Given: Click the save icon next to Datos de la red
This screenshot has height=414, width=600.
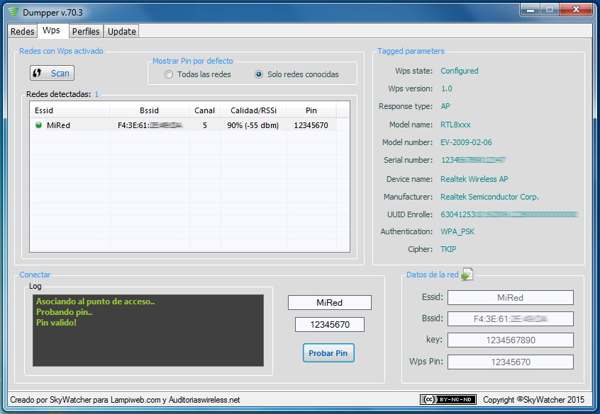Looking at the screenshot, I should point(467,274).
